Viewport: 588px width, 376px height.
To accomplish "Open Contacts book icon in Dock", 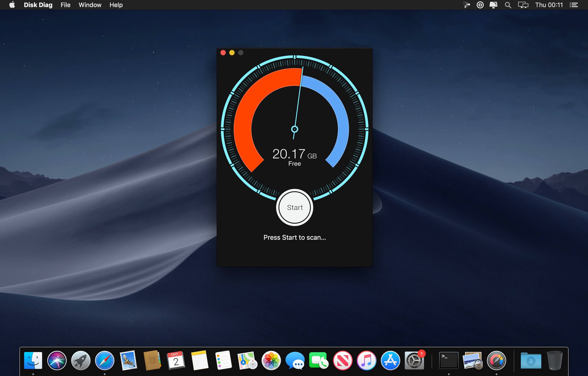I will 152,360.
